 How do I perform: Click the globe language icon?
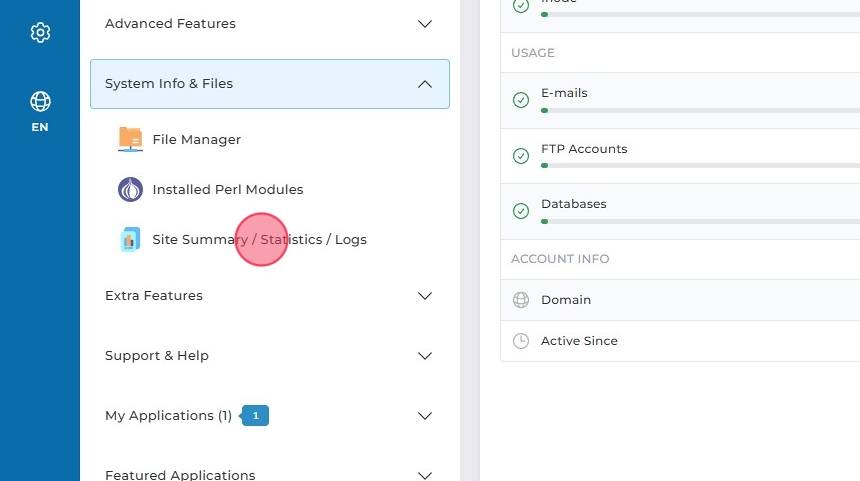pyautogui.click(x=40, y=101)
